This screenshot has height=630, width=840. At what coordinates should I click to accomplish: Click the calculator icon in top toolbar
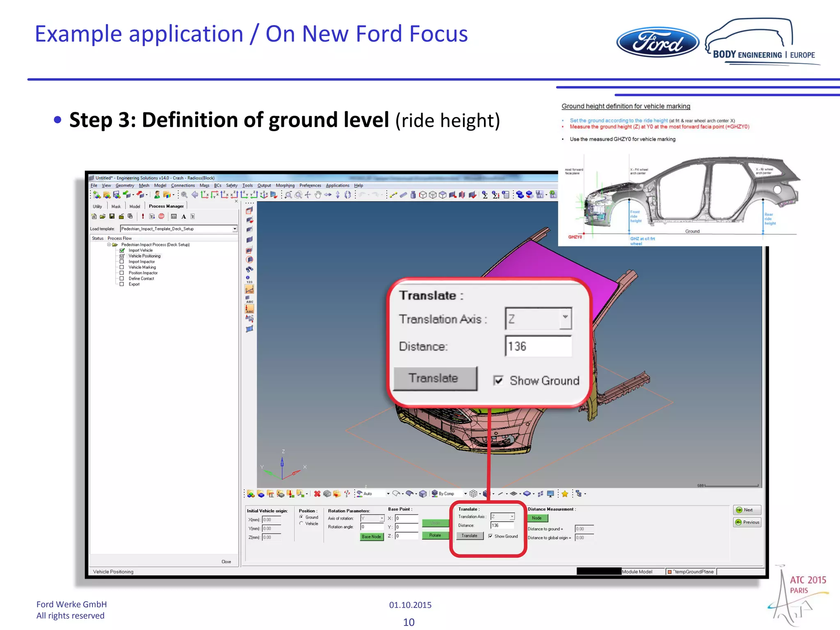tap(506, 195)
